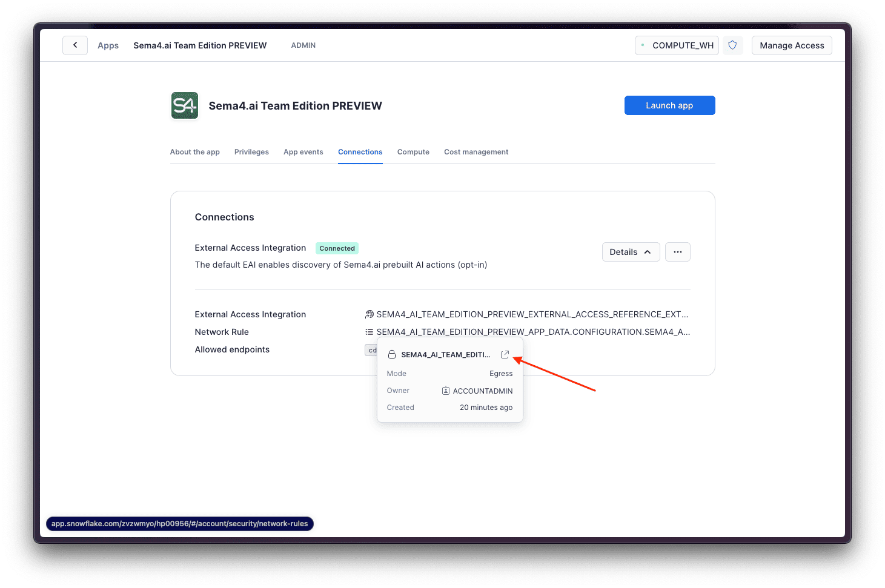
Task: Collapse the Details expander
Action: click(631, 252)
